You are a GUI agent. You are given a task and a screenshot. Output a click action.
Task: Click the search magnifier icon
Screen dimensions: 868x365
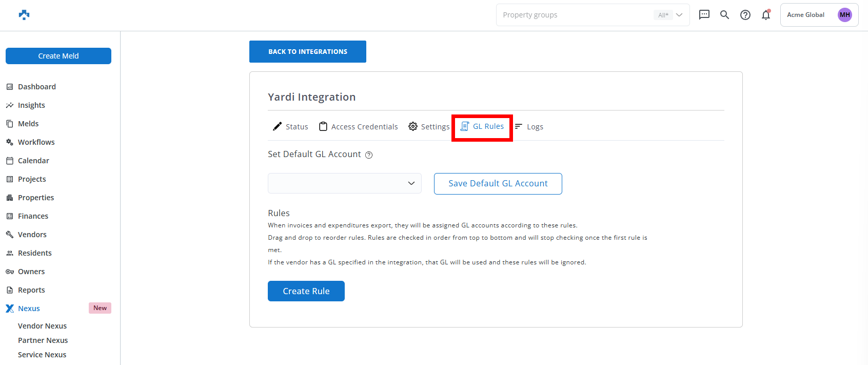pos(724,15)
